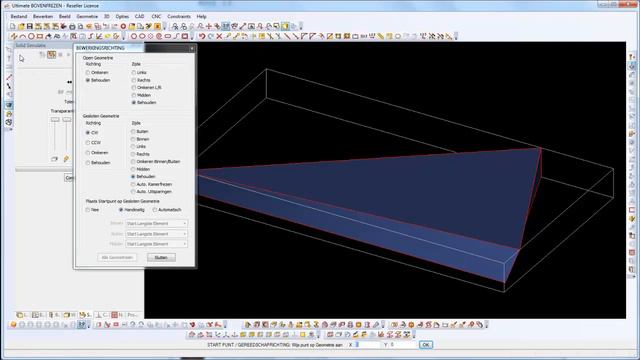The image size is (640, 360).
Task: Select Automatisch for startpunt placement
Action: [x=167, y=210]
